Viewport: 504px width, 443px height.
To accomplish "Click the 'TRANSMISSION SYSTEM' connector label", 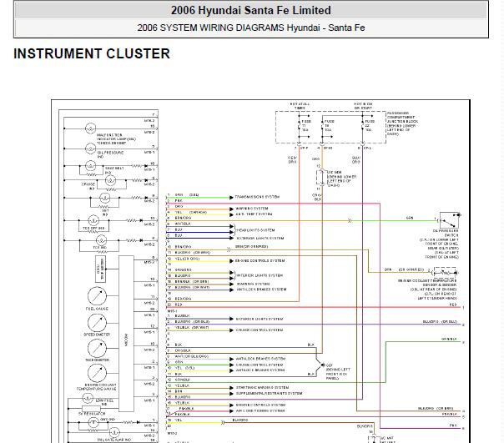I will coord(257,197).
